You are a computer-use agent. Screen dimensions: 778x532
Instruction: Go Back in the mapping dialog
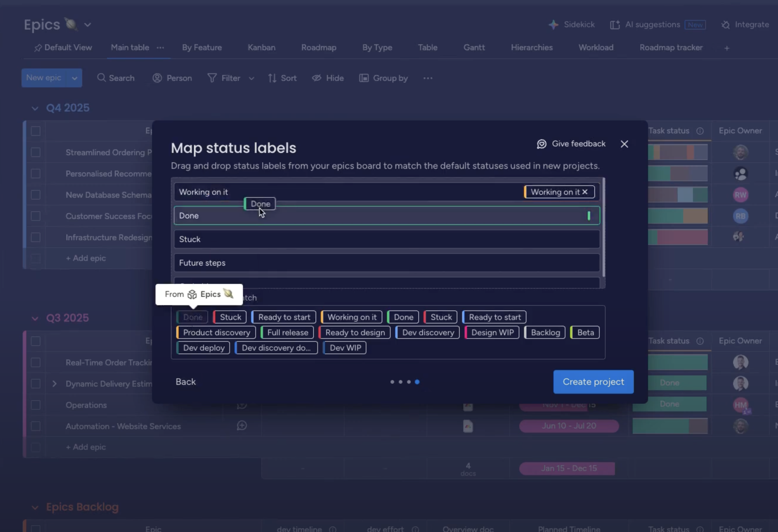[185, 382]
